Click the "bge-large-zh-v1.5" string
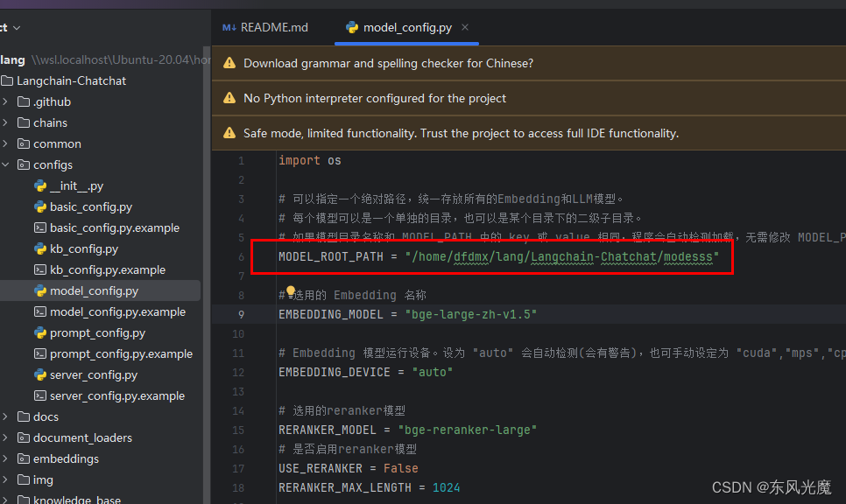 point(470,314)
